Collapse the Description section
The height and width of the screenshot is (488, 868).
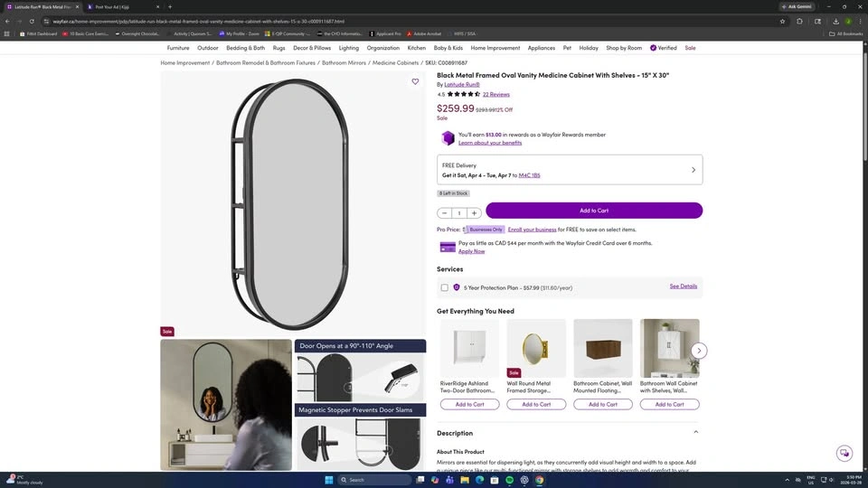(696, 432)
